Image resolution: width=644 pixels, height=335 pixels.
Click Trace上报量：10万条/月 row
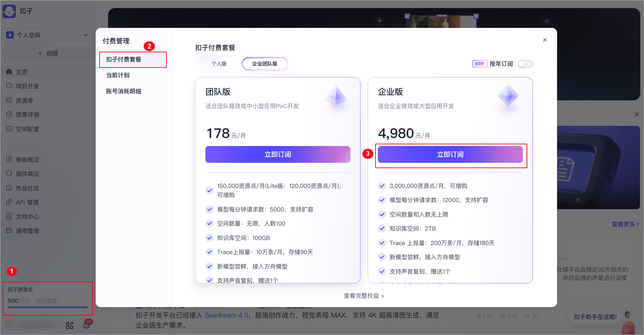259,252
